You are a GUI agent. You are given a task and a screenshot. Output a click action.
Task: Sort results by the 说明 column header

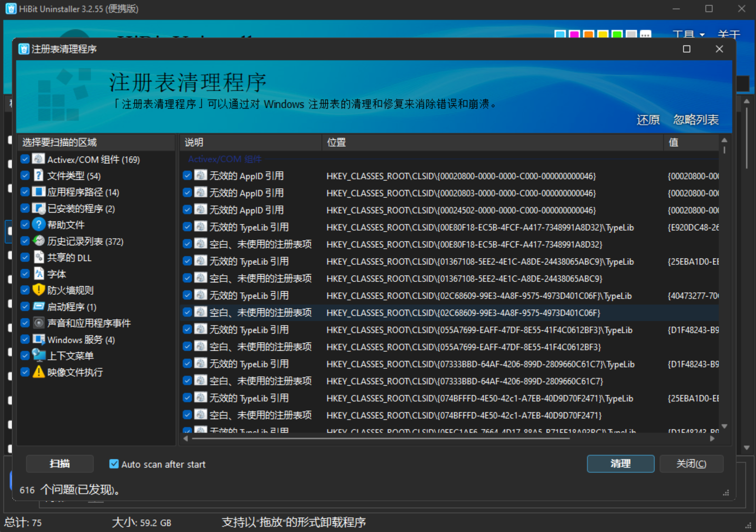[251, 142]
